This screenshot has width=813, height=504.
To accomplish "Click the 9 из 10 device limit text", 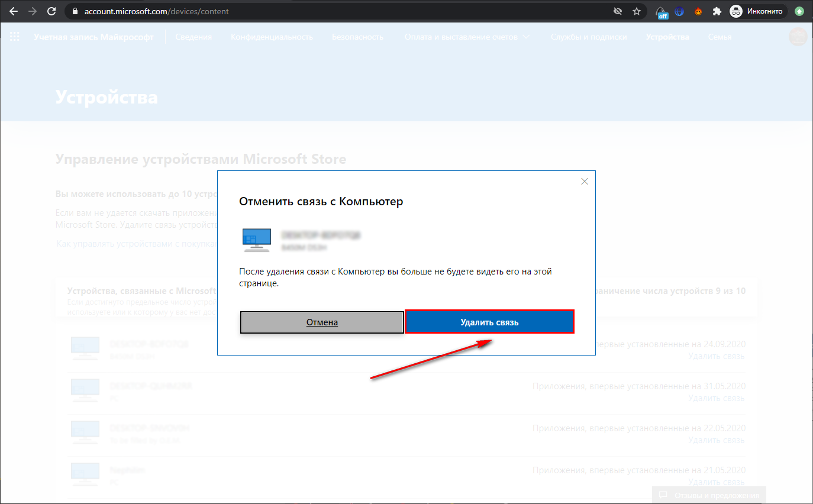I will click(731, 291).
